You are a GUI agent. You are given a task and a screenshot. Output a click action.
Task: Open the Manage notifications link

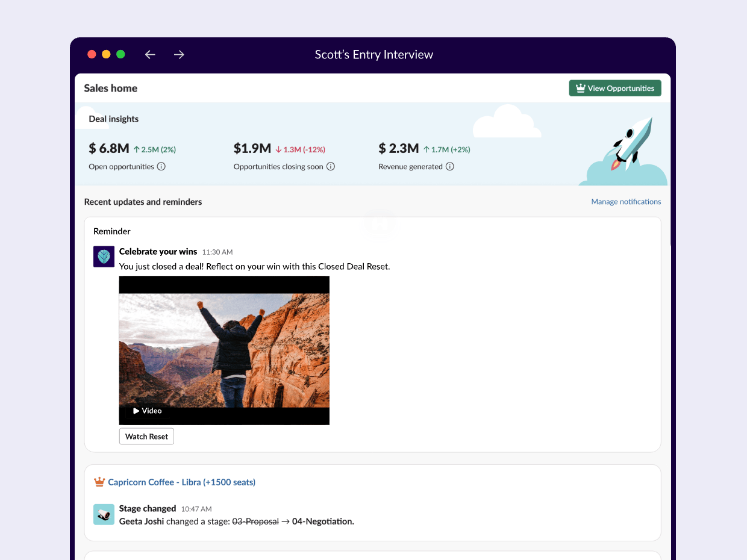tap(626, 202)
